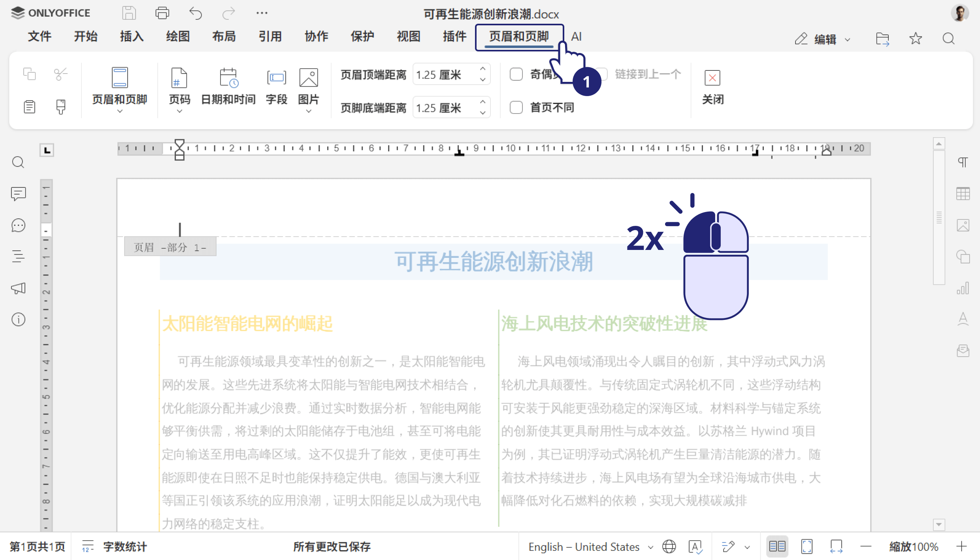Open the Table settings panel on the right
Screen dimensions: 980x560
pyautogui.click(x=963, y=193)
